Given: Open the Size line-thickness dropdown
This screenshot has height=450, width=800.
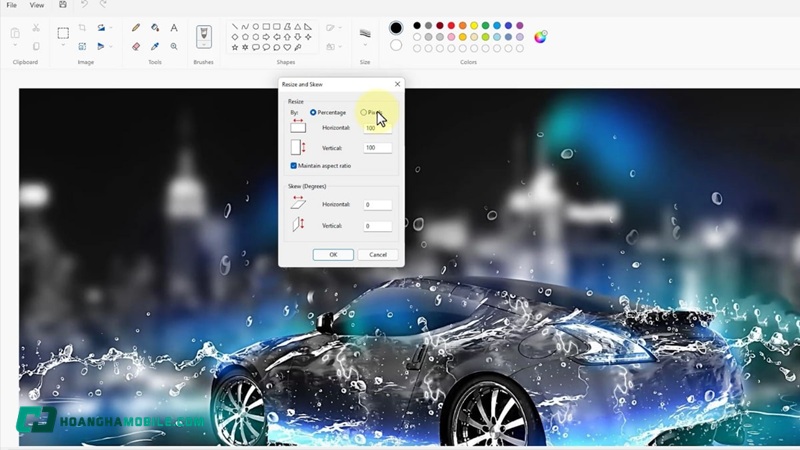Looking at the screenshot, I should tap(365, 45).
